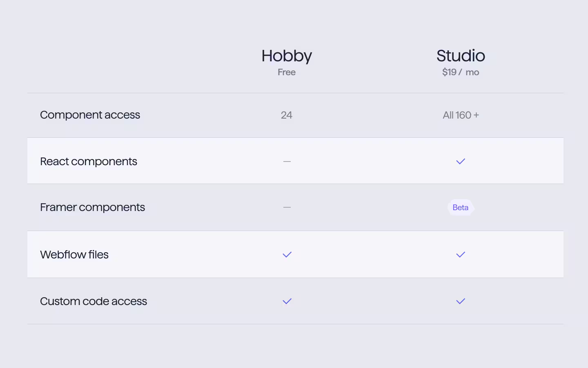
Task: Click the Free price label under Hobby
Action: click(x=287, y=72)
